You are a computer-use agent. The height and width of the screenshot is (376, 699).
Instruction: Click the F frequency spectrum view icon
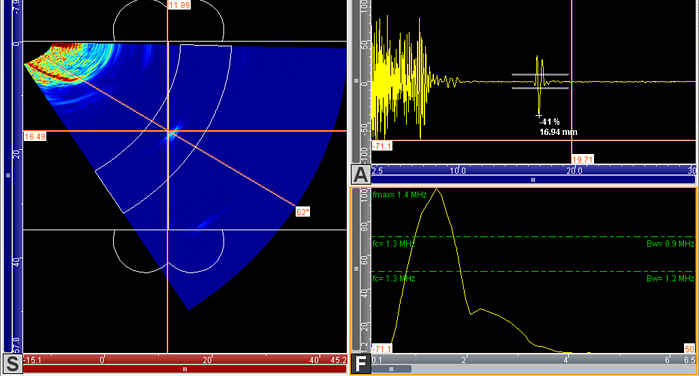pyautogui.click(x=361, y=364)
